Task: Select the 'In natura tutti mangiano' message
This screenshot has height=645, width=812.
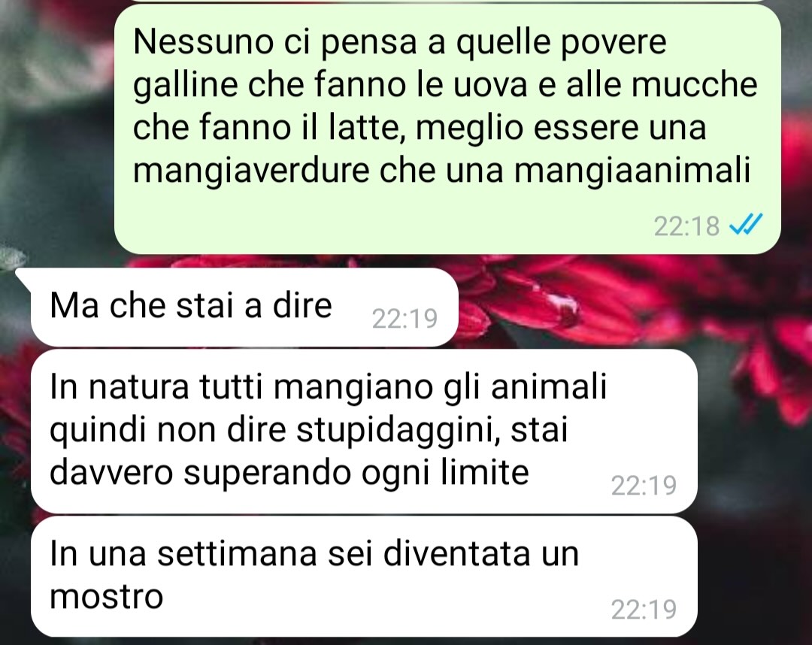Action: coord(364,432)
